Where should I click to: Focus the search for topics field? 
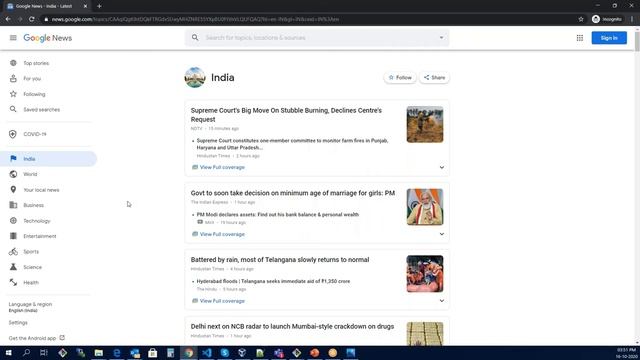(318, 38)
